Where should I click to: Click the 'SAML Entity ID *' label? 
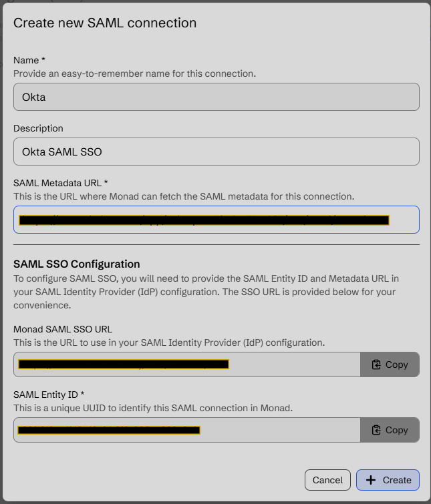point(50,394)
